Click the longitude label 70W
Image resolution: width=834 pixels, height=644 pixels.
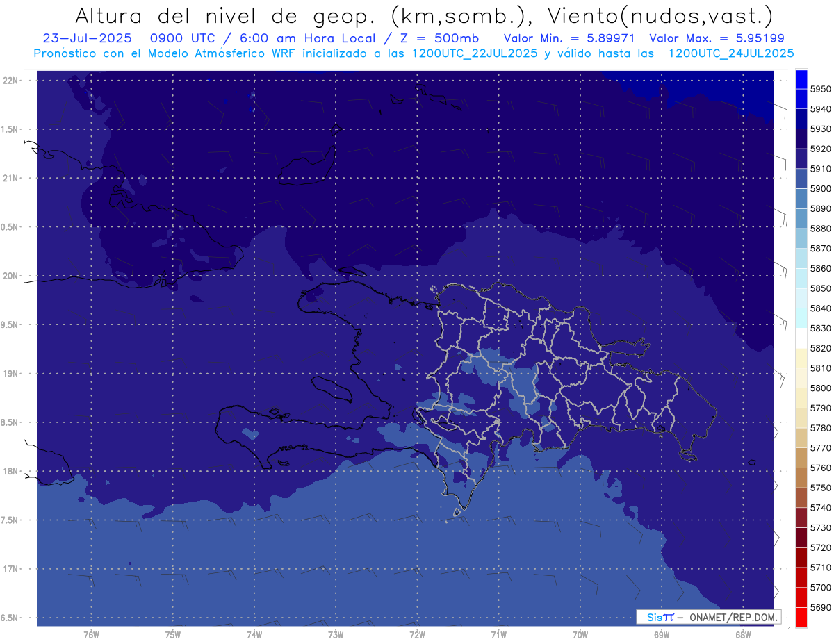point(580,634)
